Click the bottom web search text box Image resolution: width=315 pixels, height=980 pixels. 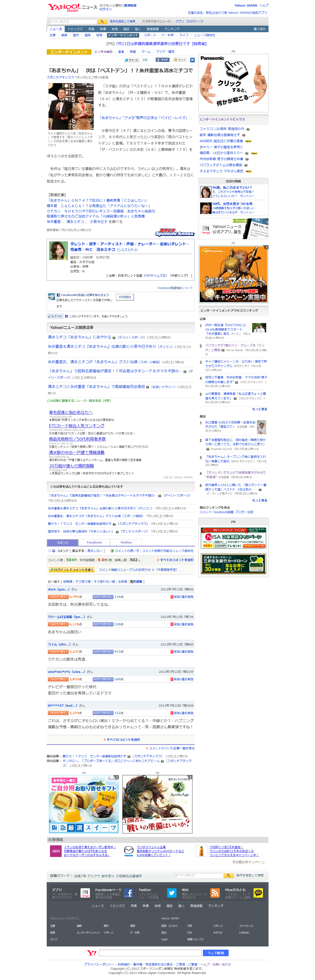(x=150, y=953)
